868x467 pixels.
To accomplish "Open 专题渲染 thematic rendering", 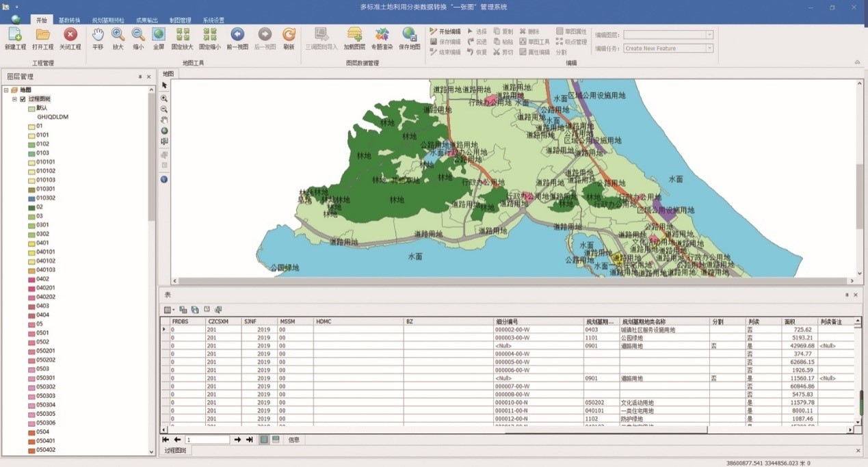I will pyautogui.click(x=382, y=38).
